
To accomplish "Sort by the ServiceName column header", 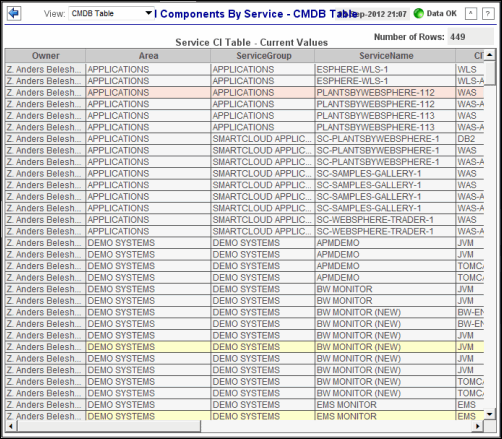I will pos(385,56).
